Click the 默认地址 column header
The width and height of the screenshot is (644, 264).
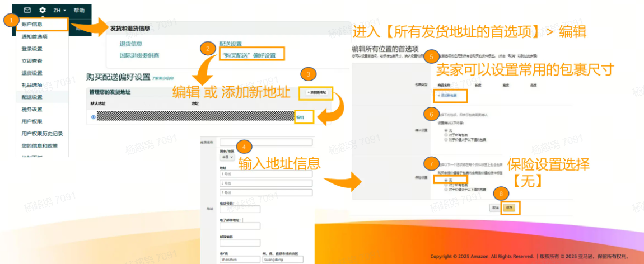[x=98, y=103]
